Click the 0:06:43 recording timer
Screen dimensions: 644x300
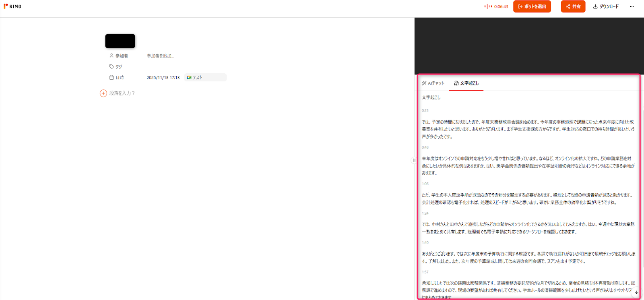coord(501,6)
